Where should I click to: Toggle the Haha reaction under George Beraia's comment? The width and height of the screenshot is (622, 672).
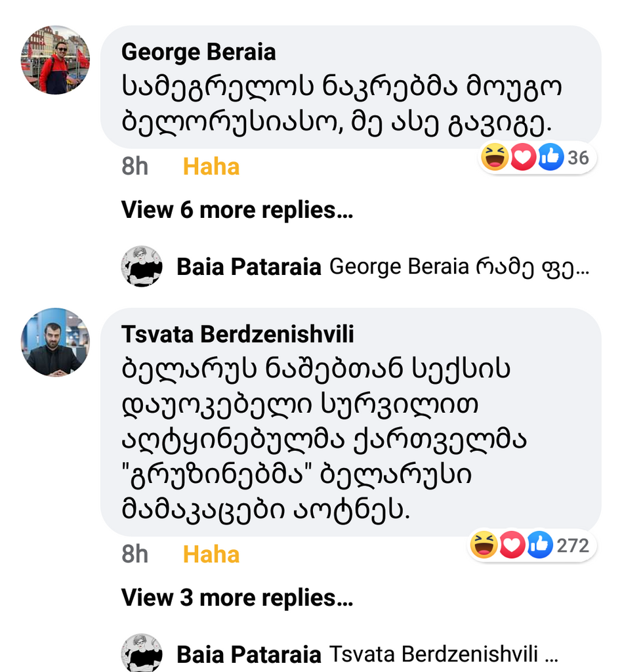pyautogui.click(x=211, y=167)
